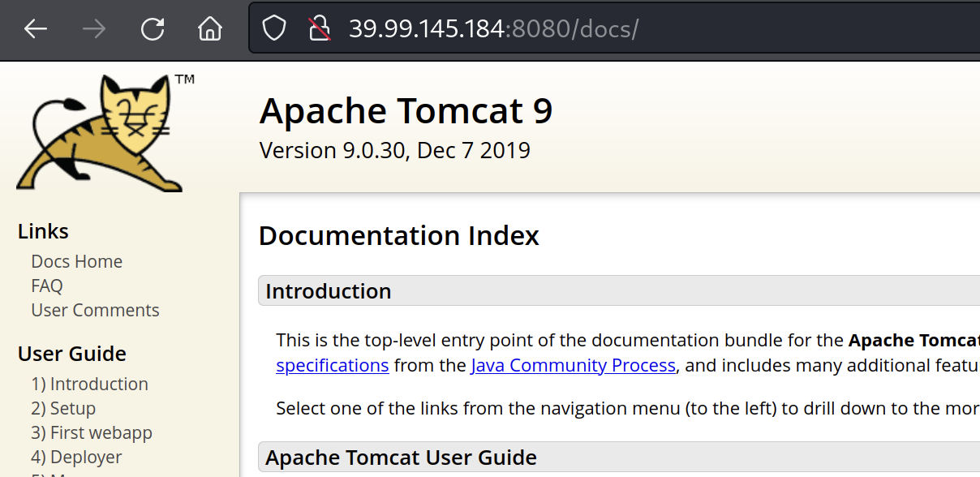This screenshot has width=980, height=477.
Task: Click the greyed-out forward arrow
Action: (x=94, y=29)
